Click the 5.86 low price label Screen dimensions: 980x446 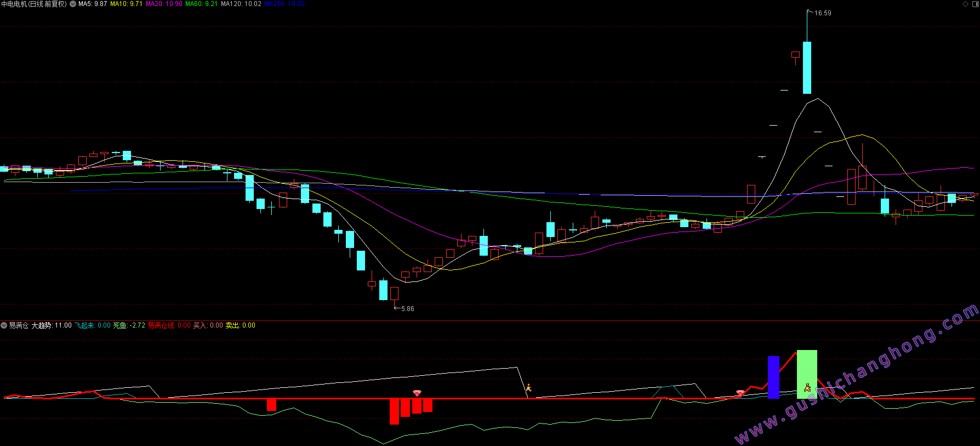click(408, 309)
